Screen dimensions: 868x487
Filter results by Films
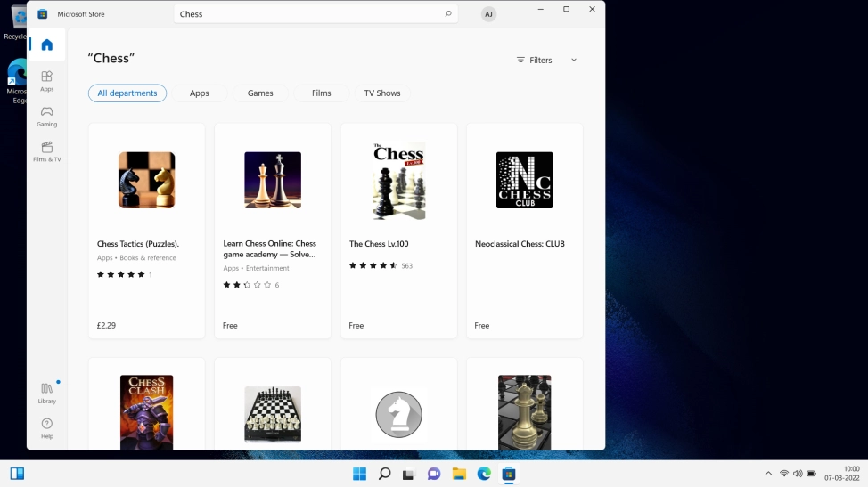pos(322,93)
